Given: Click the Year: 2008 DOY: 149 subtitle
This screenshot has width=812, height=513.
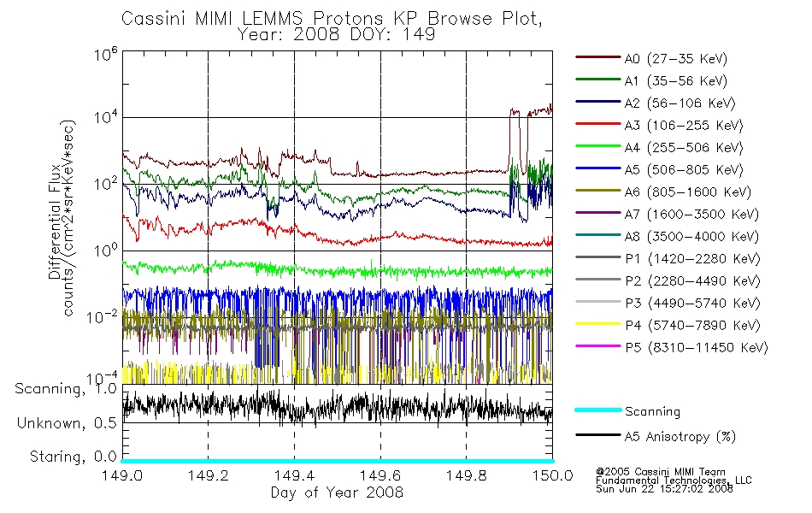Looking at the screenshot, I should [x=336, y=35].
